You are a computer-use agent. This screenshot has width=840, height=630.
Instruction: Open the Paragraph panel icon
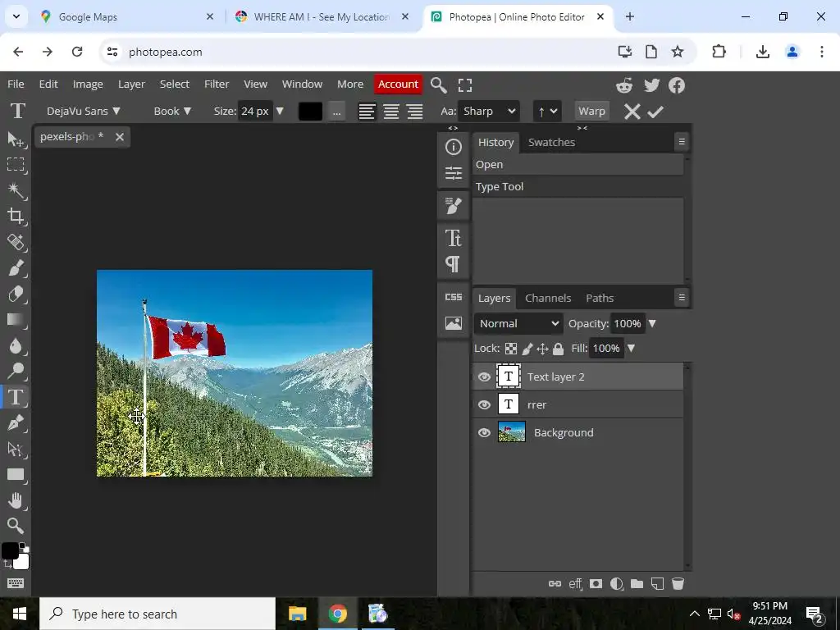click(x=453, y=264)
